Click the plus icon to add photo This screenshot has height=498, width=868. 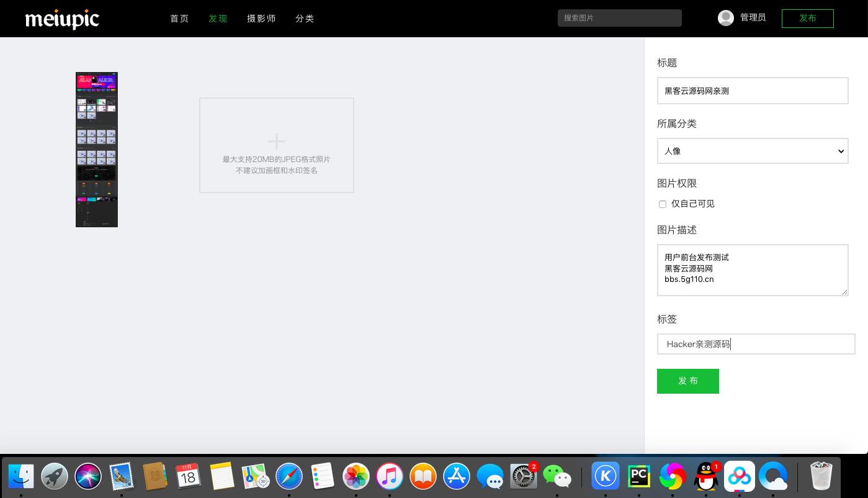click(x=276, y=141)
